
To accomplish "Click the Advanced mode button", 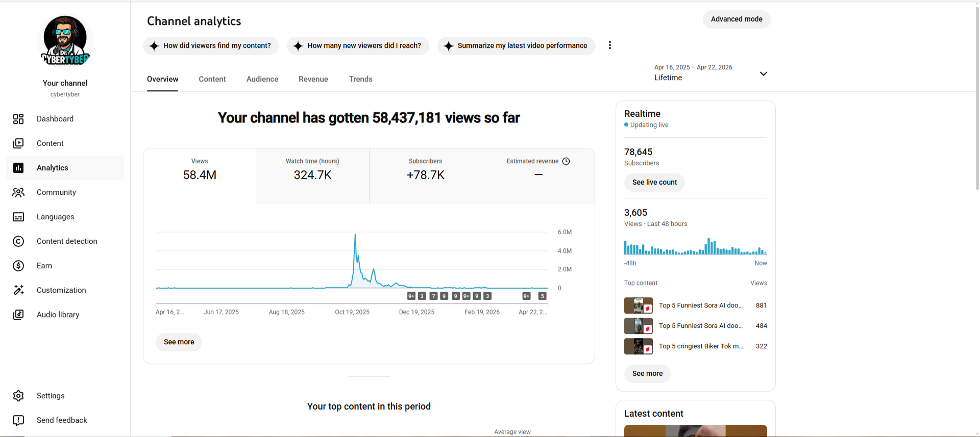I will click(x=737, y=19).
